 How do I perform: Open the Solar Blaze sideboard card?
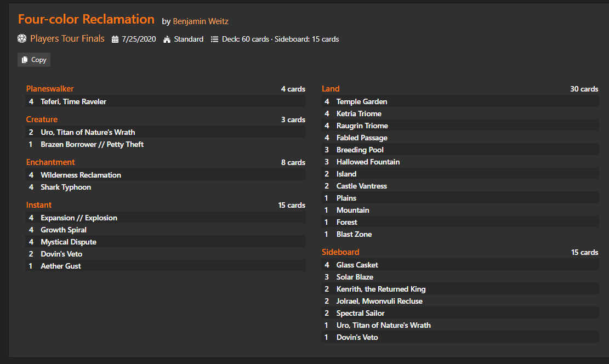click(355, 277)
